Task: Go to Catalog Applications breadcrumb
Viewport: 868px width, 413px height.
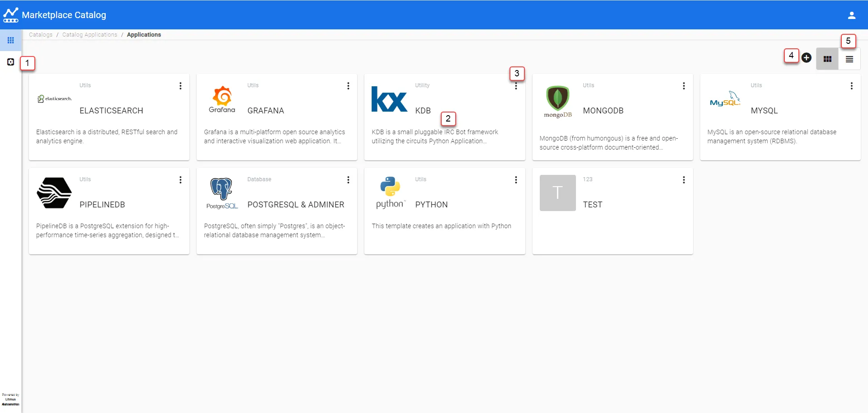Action: point(90,35)
